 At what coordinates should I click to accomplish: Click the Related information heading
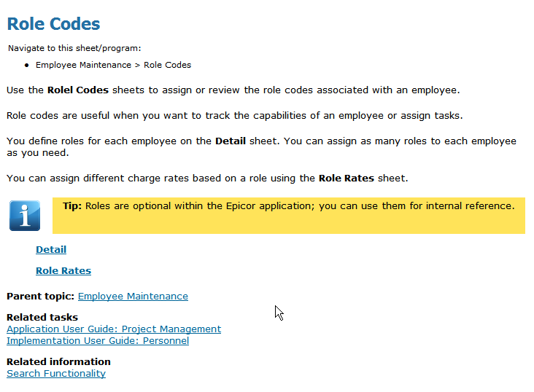click(58, 361)
